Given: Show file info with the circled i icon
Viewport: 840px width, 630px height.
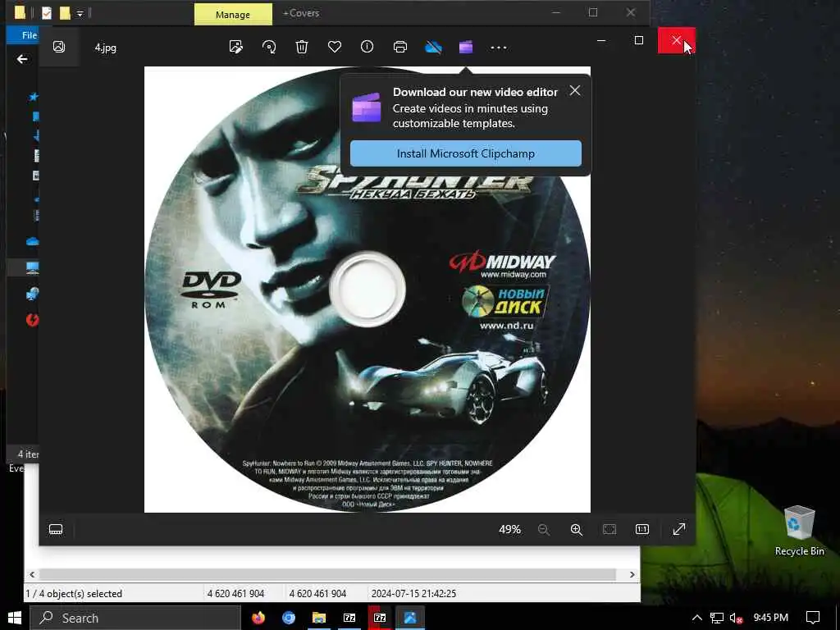Looking at the screenshot, I should point(367,47).
